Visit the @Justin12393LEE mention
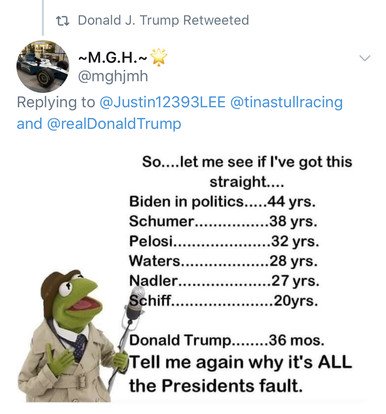Screen dimensions: 386x414 162,102
